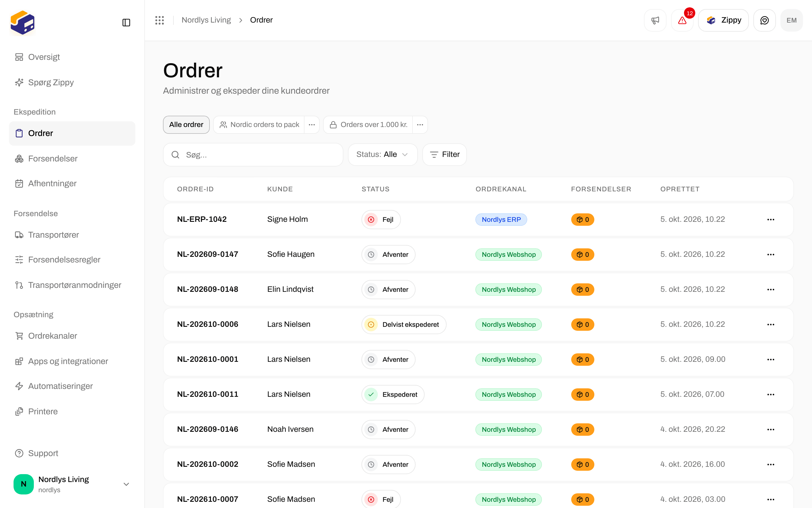The width and height of the screenshot is (812, 508).
Task: Click the Nordlys ERP channel badge
Action: (x=501, y=219)
